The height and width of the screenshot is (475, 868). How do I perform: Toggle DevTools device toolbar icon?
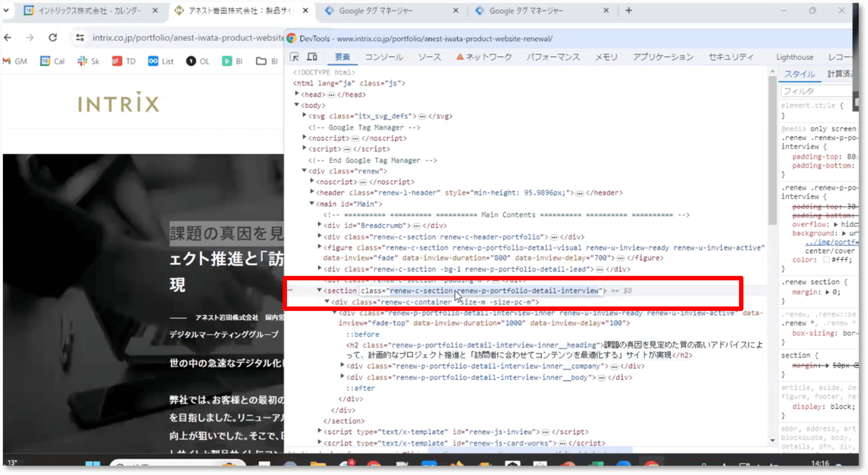tap(312, 57)
